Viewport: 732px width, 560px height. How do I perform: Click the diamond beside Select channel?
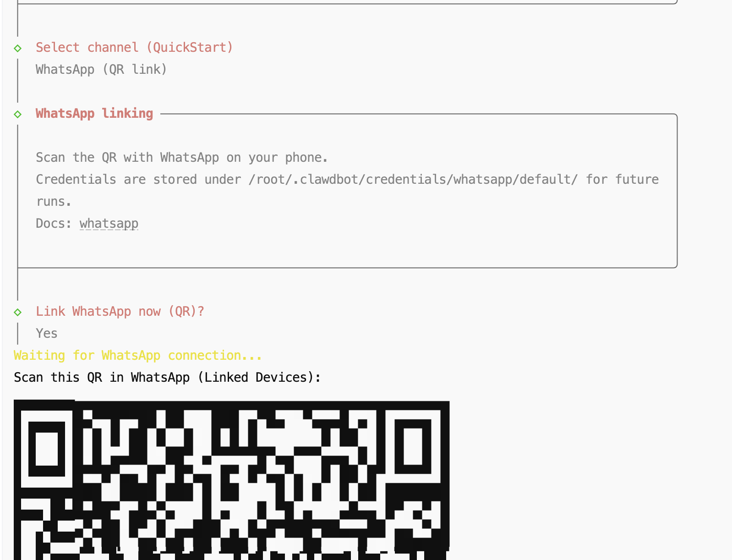18,48
